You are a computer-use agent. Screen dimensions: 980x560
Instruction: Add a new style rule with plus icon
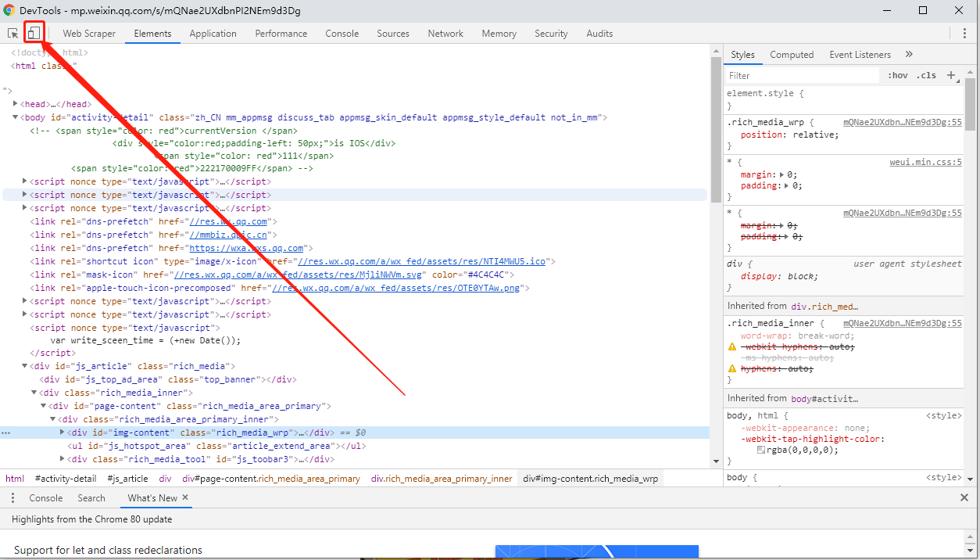tap(951, 76)
